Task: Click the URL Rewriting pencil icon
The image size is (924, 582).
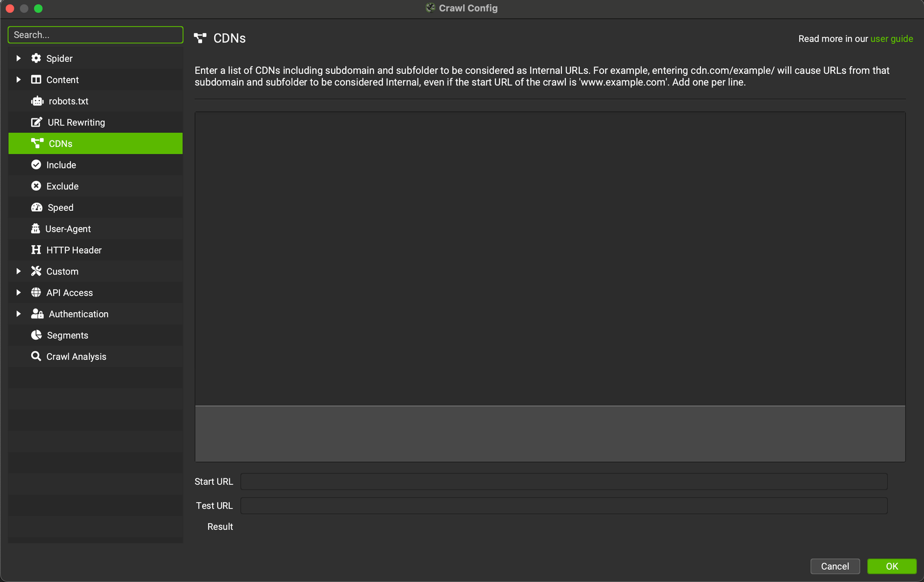Action: (36, 123)
